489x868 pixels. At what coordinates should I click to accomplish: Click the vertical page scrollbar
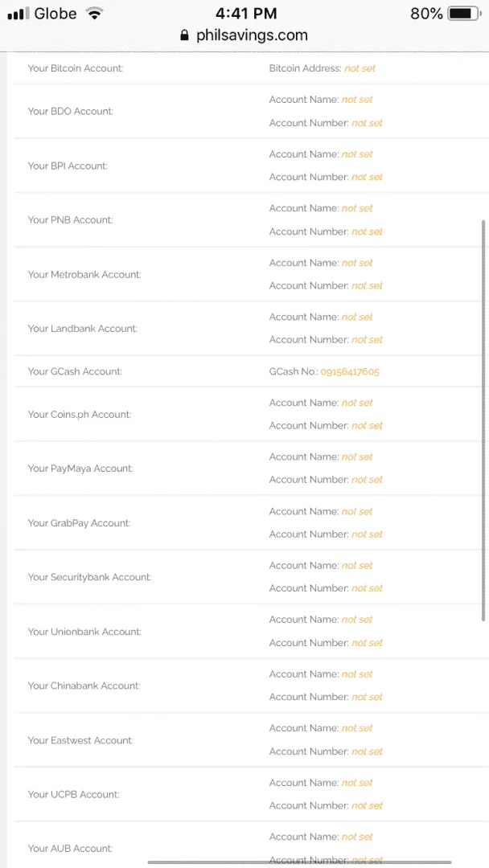pos(484,420)
